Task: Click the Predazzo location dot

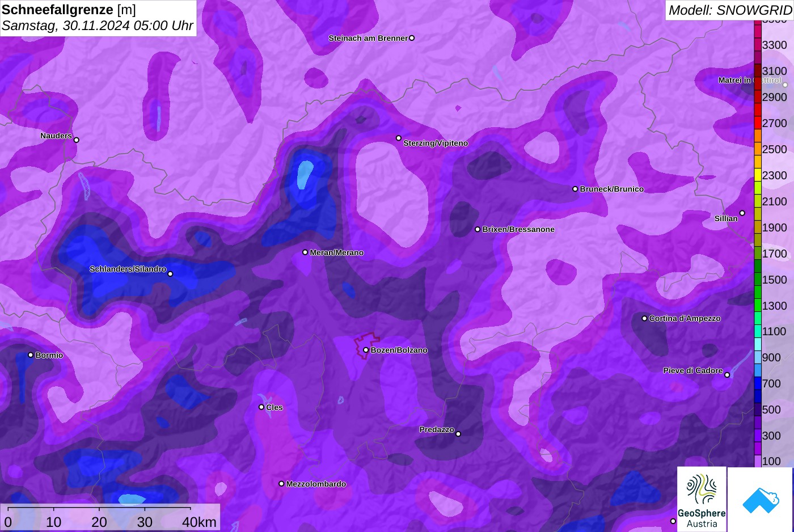Action: pyautogui.click(x=458, y=434)
